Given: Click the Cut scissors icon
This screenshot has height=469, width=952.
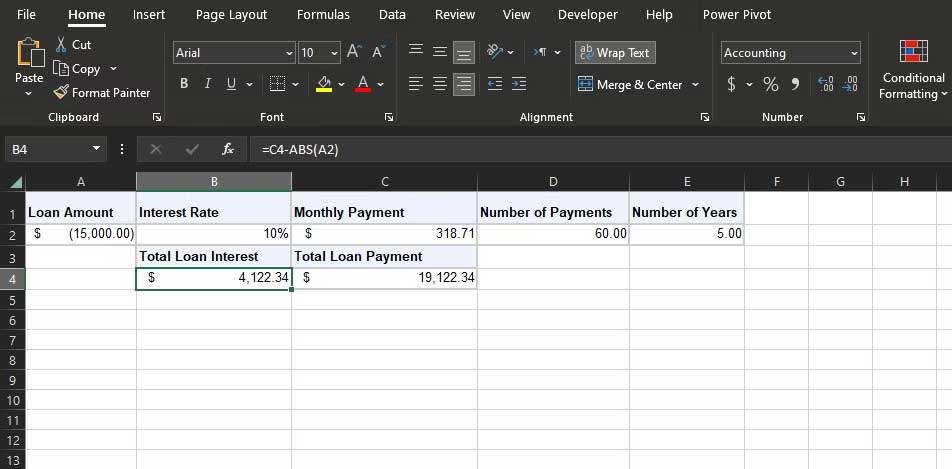Looking at the screenshot, I should tap(62, 45).
